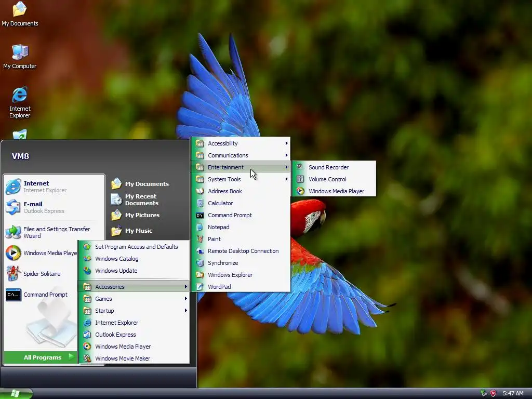Image resolution: width=532 pixels, height=399 pixels.
Task: Click pinned Internet Explorer icon in Start menu
Action: point(13,187)
